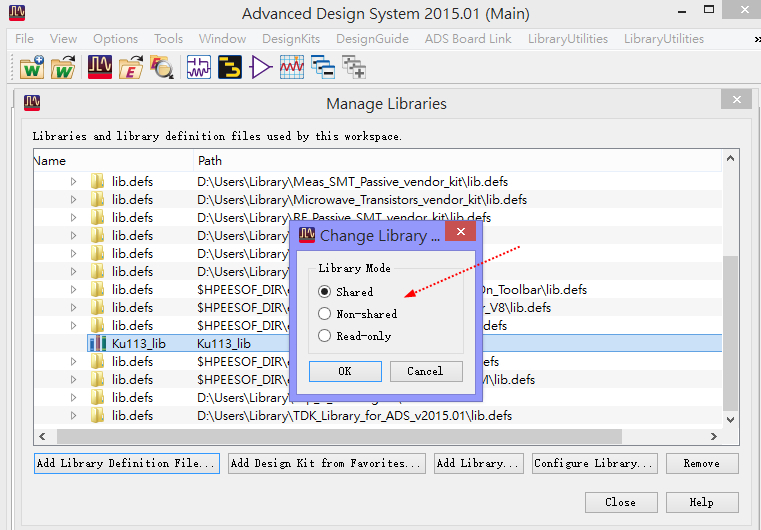The height and width of the screenshot is (530, 761).
Task: Click the horizontal scrollbar thumb in the library list
Action: click(339, 436)
